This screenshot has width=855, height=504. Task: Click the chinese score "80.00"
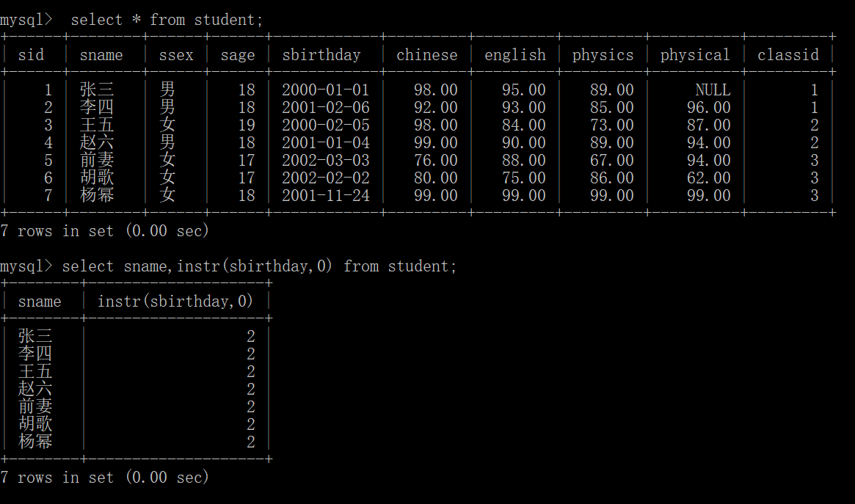[x=436, y=178]
